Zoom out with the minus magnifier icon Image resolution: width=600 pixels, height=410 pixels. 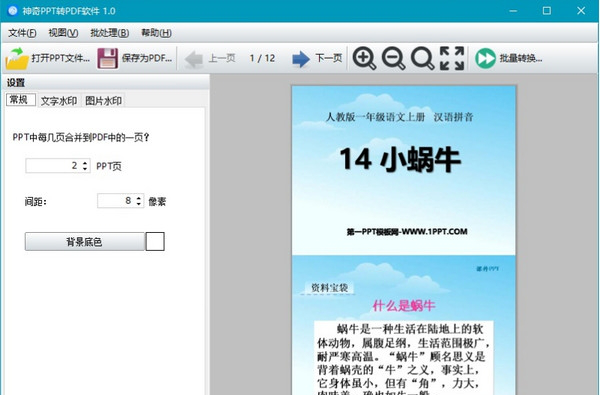[393, 58]
